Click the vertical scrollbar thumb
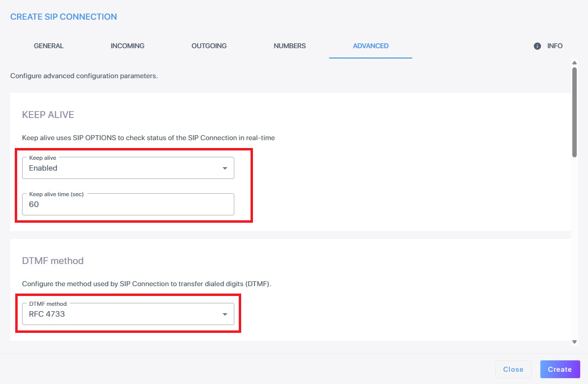 (574, 112)
